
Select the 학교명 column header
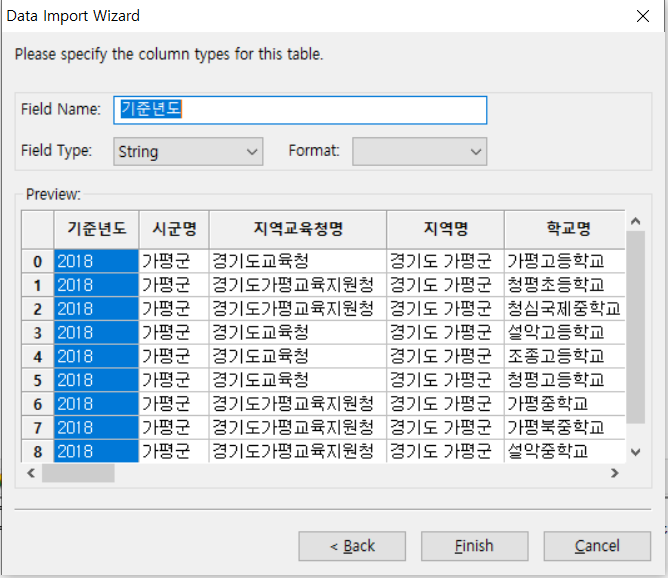[x=565, y=229]
